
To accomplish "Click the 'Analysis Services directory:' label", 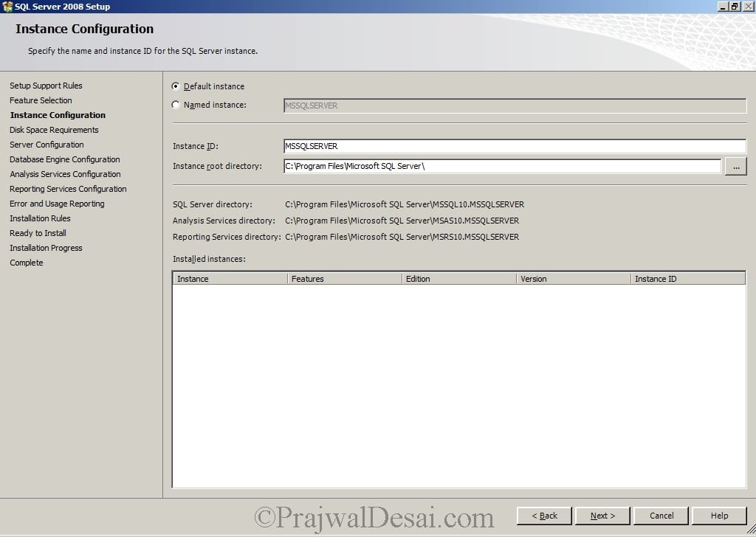I will point(224,221).
